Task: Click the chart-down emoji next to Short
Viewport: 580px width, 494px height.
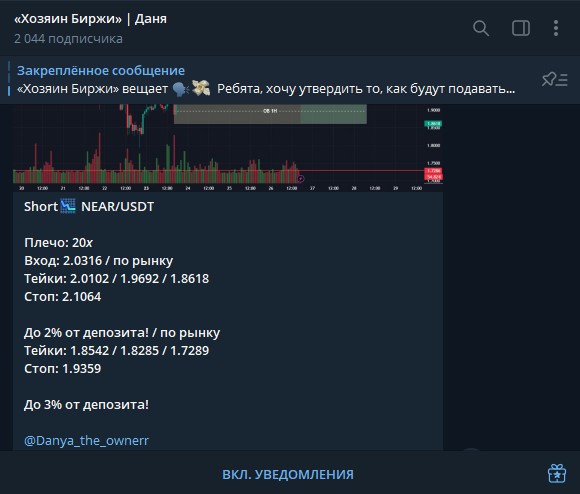Action: click(68, 206)
